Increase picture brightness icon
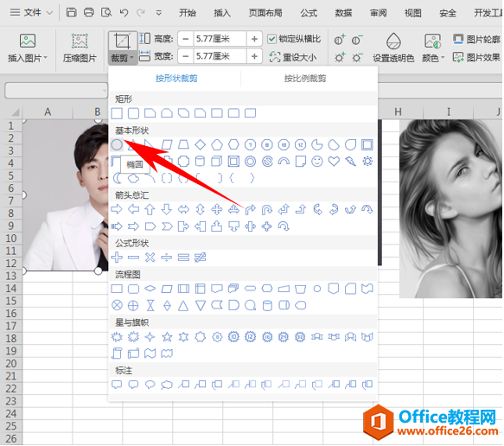This screenshot has width=504, height=446. pyautogui.click(x=340, y=58)
